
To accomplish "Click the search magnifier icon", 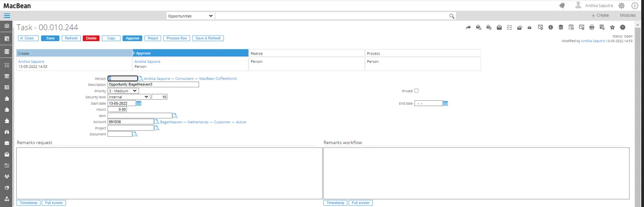I will [x=452, y=16].
